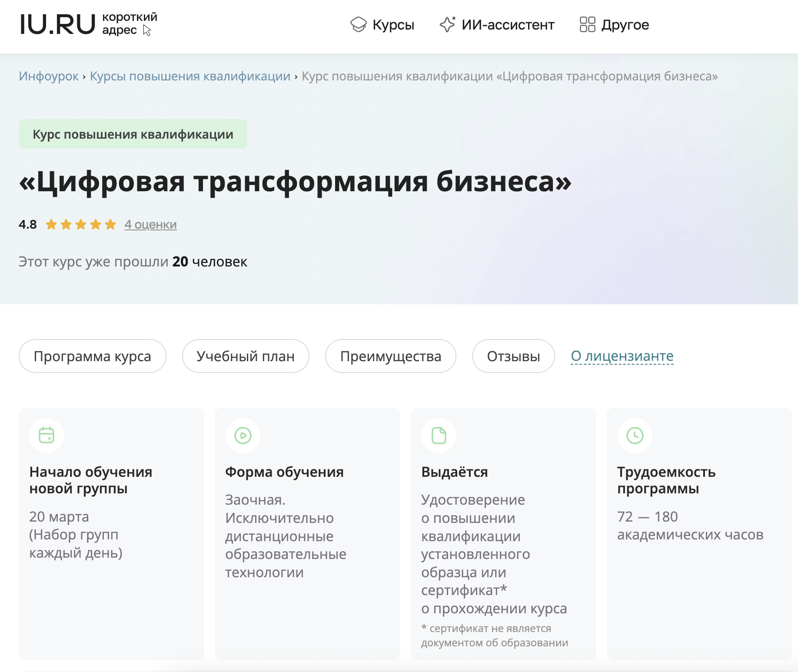Go to the Программа курса section

(92, 356)
